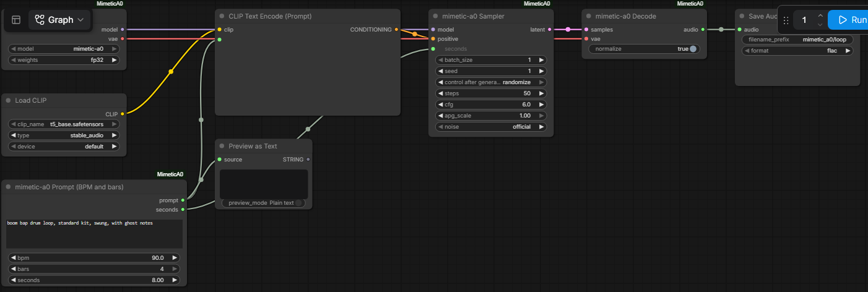Image resolution: width=868 pixels, height=292 pixels.
Task: Click the Preview as Text output box
Action: pos(264,184)
